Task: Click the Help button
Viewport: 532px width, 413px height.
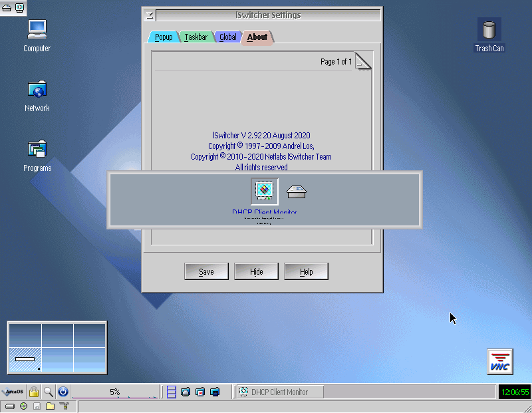Action: click(306, 271)
